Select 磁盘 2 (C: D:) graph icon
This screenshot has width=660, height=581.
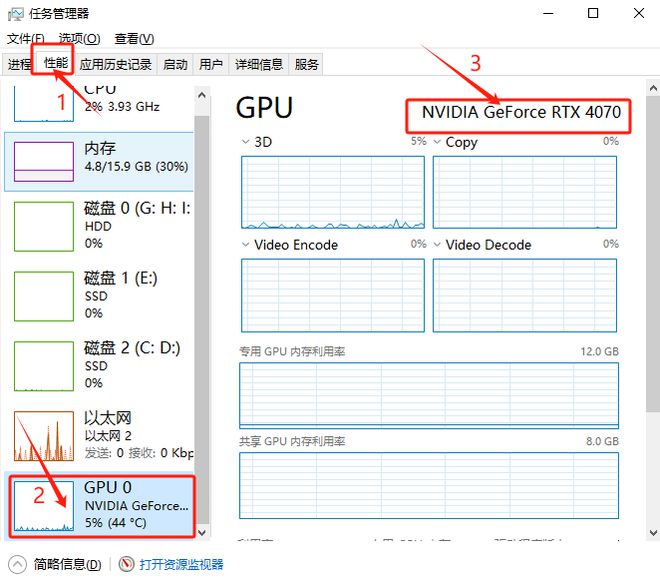click(44, 366)
